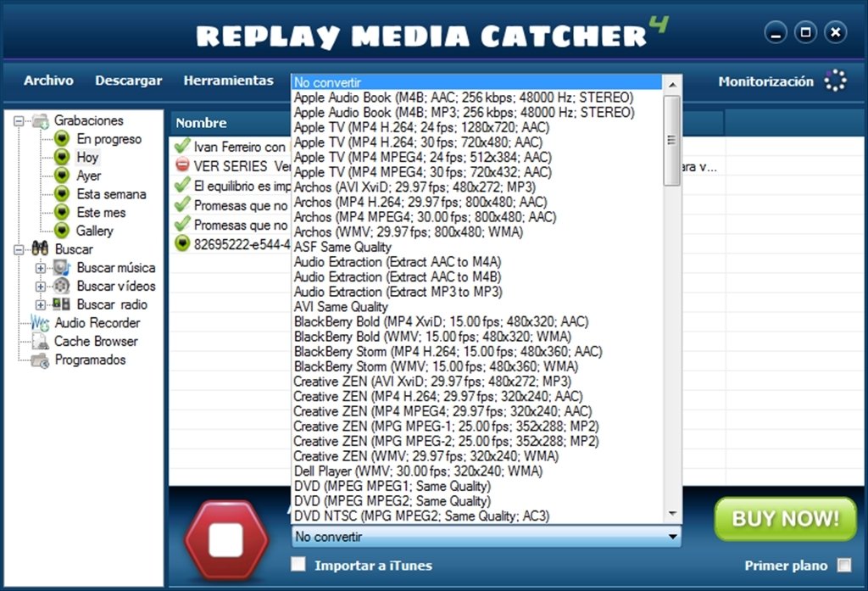Maximize the Replay Media Catcher window
The width and height of the screenshot is (868, 591).
[806, 33]
